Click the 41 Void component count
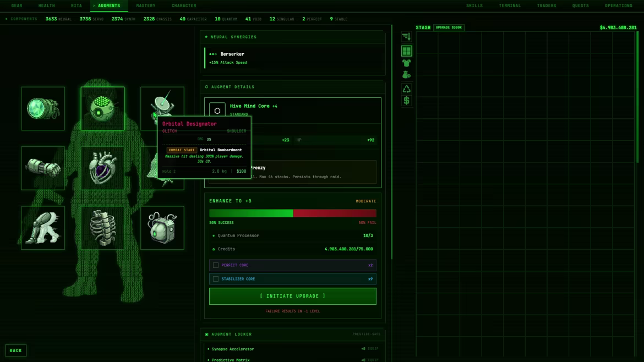This screenshot has width=644, height=362. coord(253,19)
